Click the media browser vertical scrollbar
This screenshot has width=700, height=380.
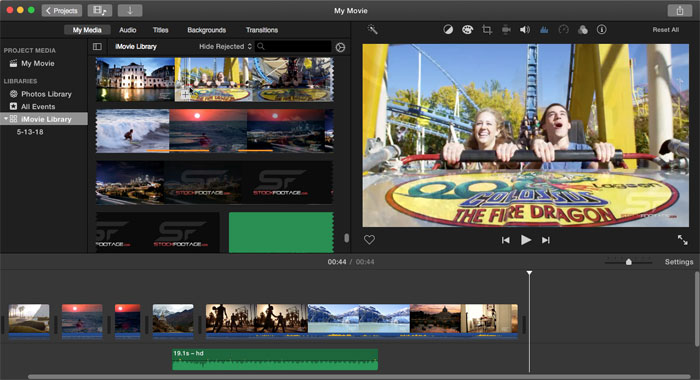[x=346, y=238]
